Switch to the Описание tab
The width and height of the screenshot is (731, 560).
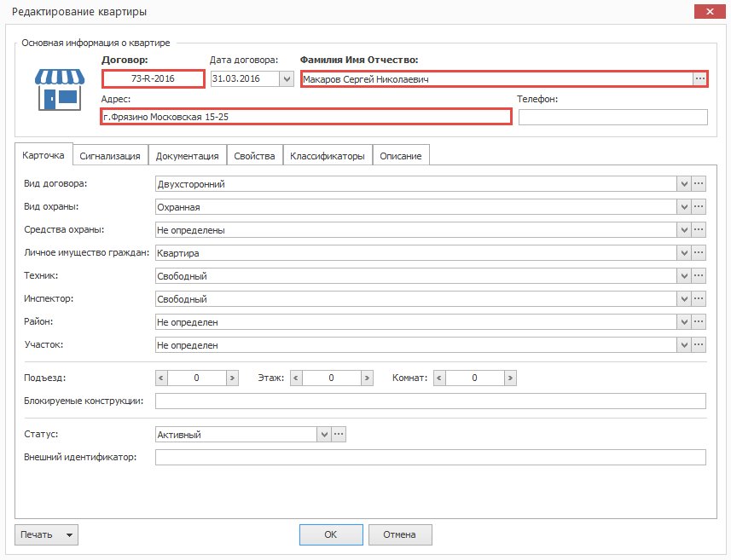tap(400, 156)
